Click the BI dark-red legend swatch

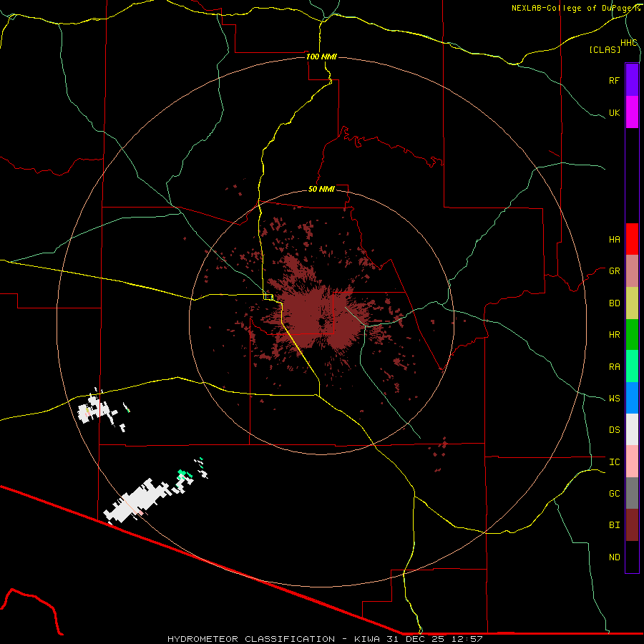coord(632,525)
